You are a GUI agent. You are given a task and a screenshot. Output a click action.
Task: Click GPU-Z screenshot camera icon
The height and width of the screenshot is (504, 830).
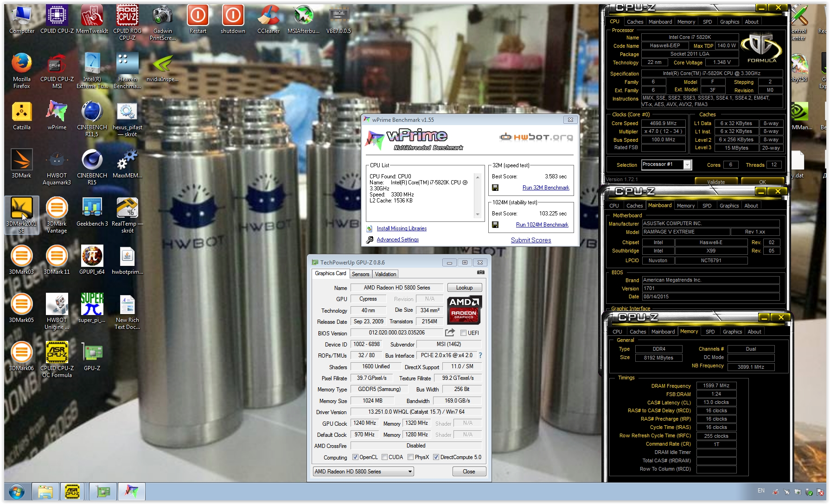[481, 272]
